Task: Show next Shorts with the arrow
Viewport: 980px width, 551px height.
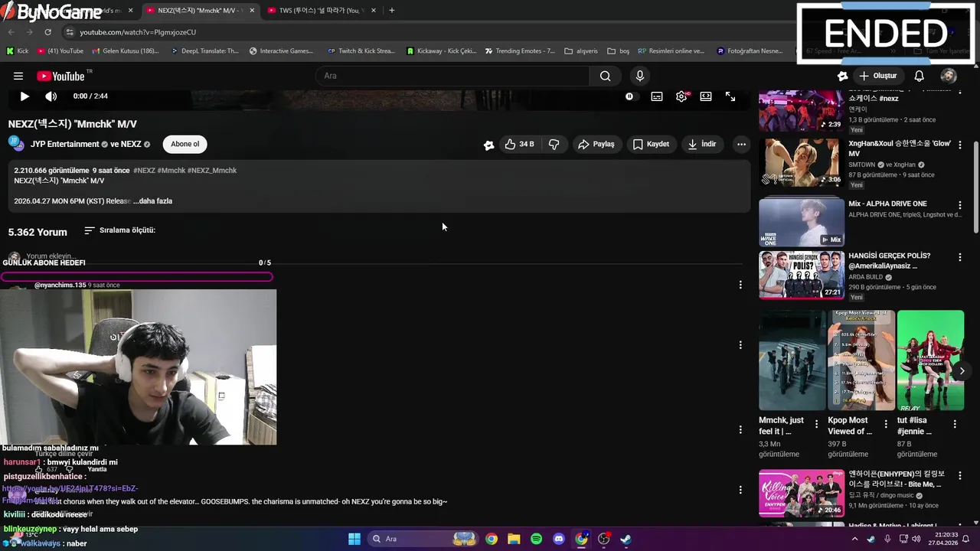Action: pos(962,370)
